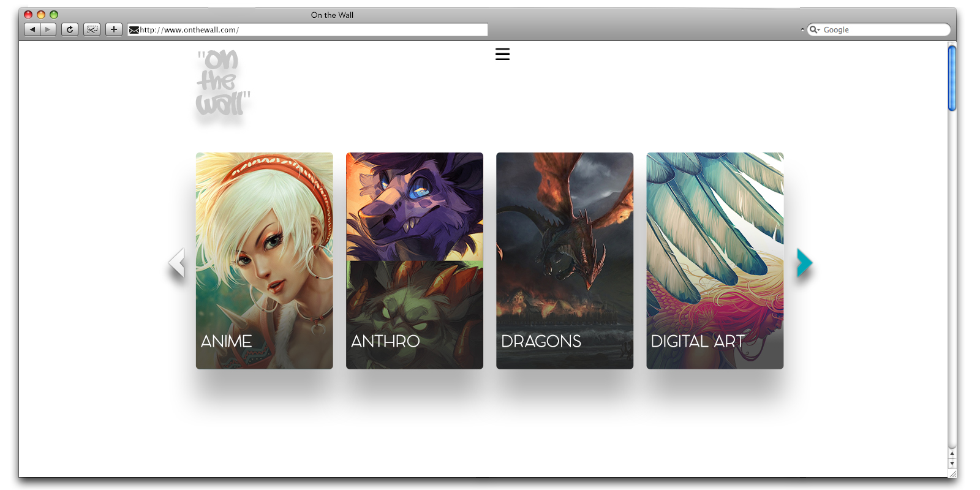This screenshot has width=980, height=490.
Task: Click the scrollbar down arrow
Action: [x=952, y=464]
